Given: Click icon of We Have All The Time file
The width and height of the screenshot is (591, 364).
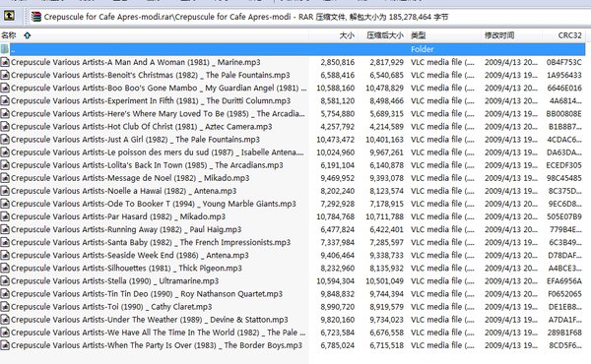Looking at the screenshot, I should point(5,333).
